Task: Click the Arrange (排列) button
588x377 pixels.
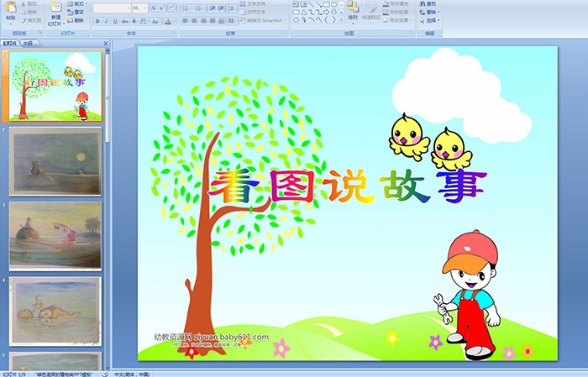Action: tap(353, 11)
